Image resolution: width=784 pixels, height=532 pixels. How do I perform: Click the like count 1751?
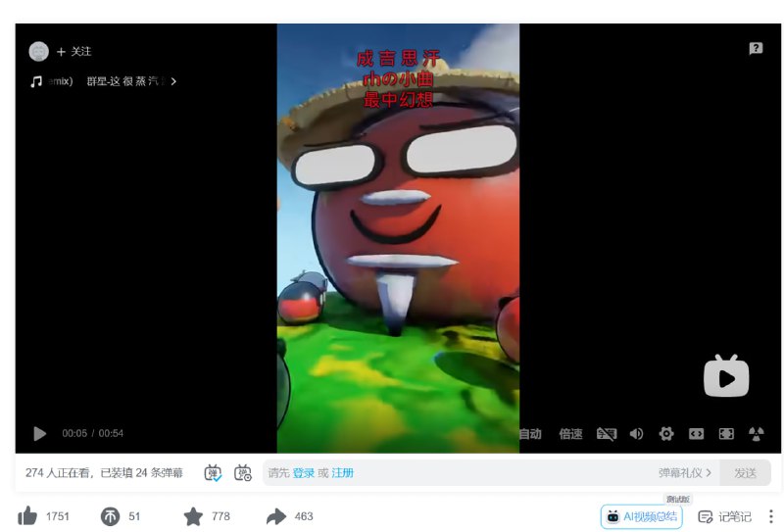[58, 516]
